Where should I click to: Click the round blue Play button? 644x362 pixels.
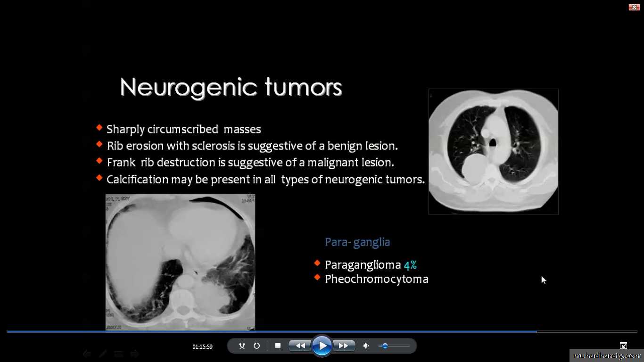tap(322, 346)
